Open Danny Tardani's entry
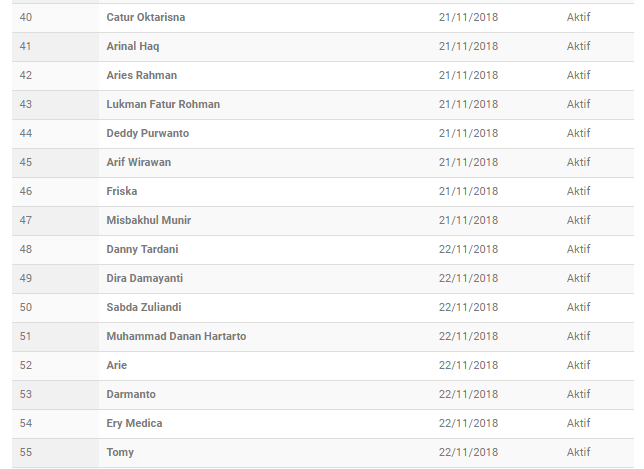The image size is (644, 469). click(x=142, y=249)
